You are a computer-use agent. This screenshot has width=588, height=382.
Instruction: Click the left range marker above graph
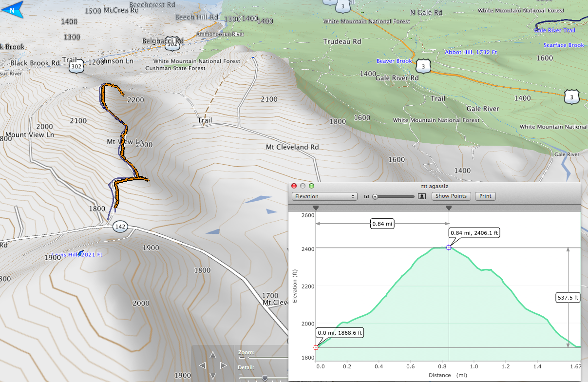(316, 208)
